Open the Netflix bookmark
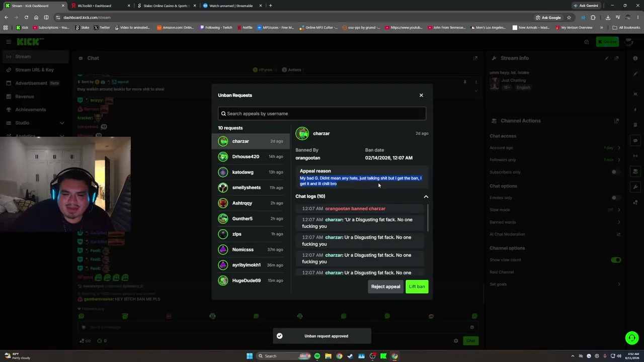This screenshot has width=644, height=362. click(x=245, y=28)
